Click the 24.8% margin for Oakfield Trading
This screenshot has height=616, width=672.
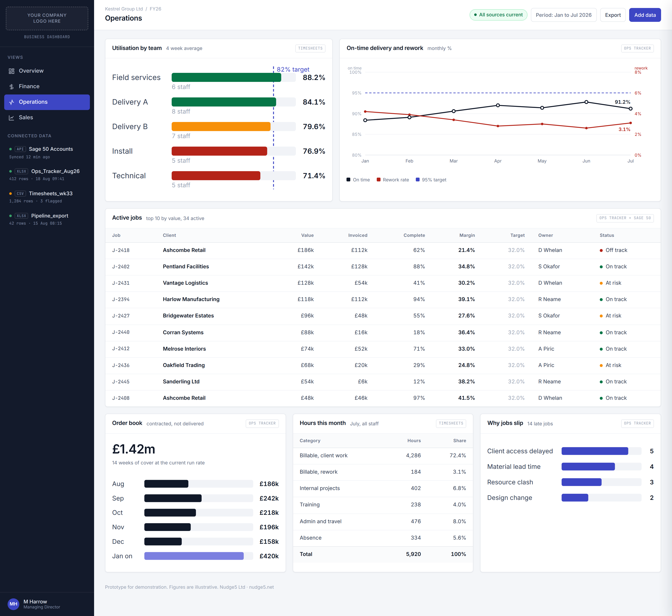pos(466,365)
